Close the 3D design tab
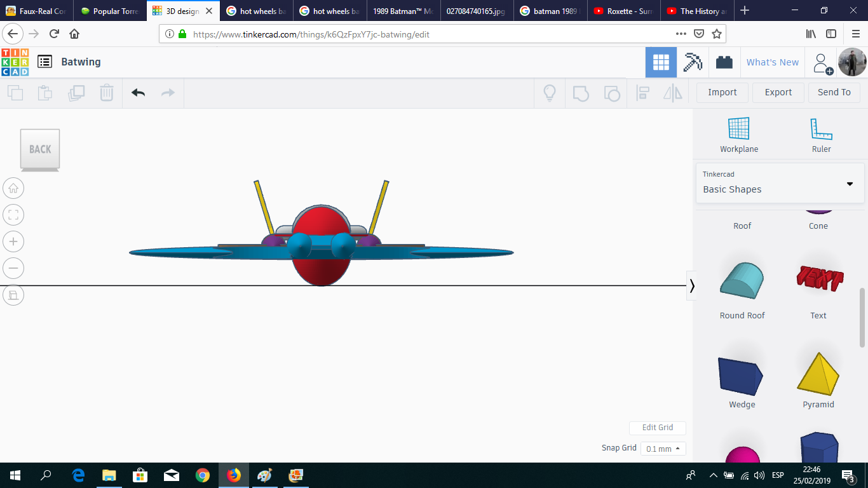This screenshot has width=868, height=488. point(209,11)
